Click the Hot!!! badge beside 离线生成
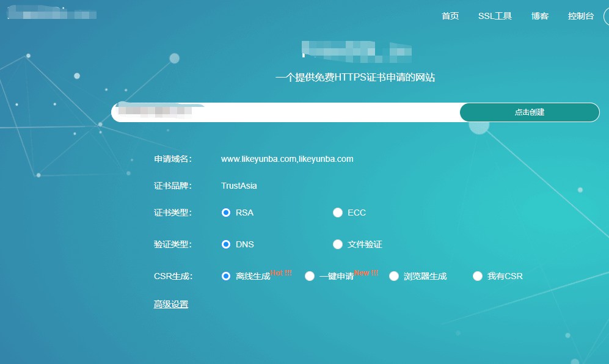Viewport: 609px width, 364px height. [x=282, y=273]
